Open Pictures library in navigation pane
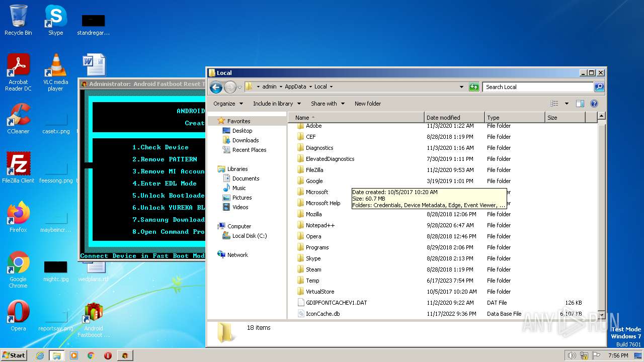 click(242, 198)
